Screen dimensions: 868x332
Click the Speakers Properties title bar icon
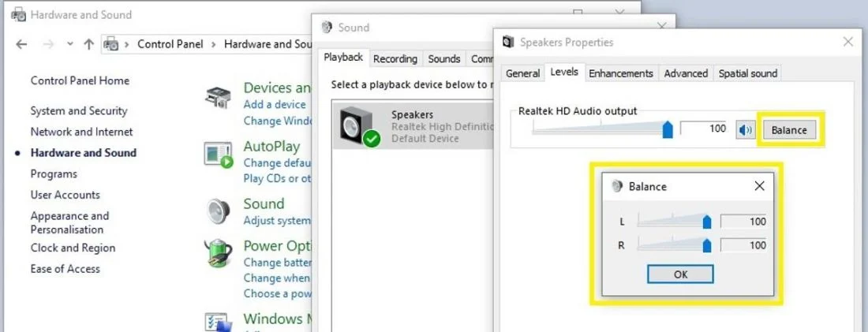tap(507, 42)
